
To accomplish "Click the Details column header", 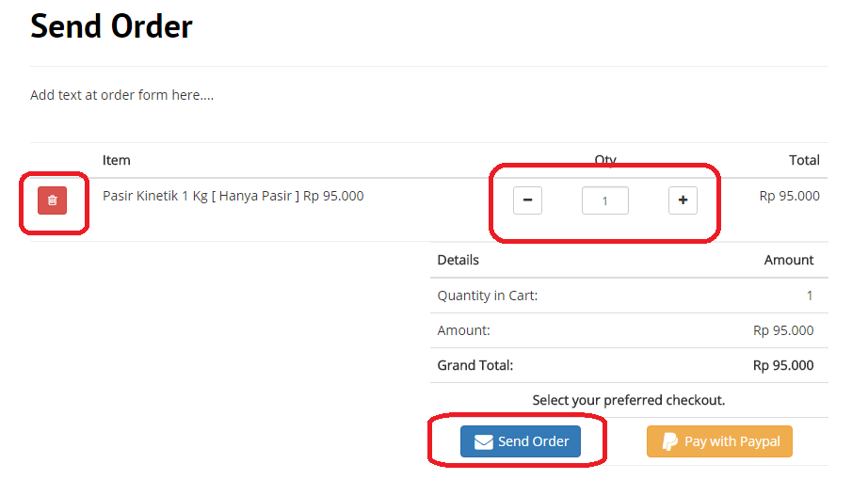I will pos(458,260).
